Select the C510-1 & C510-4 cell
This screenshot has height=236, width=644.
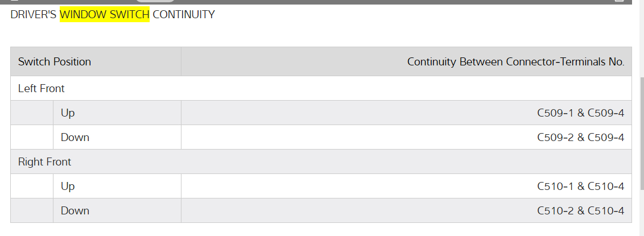[580, 187]
